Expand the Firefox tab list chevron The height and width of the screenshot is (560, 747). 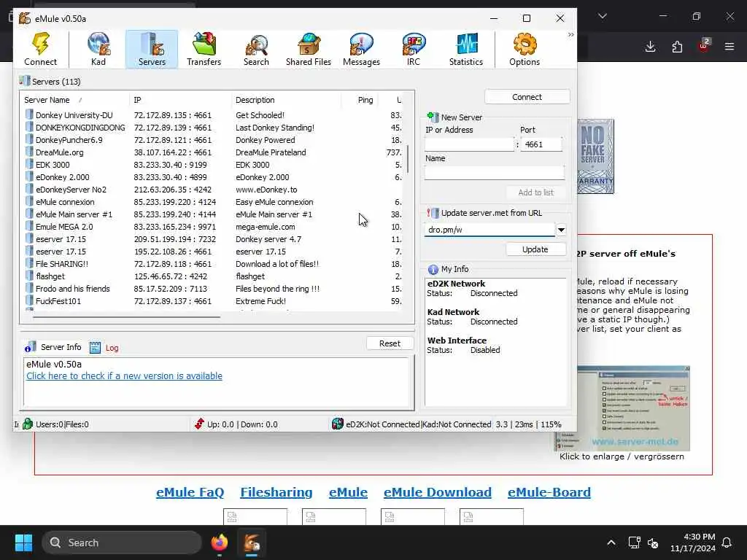[603, 16]
